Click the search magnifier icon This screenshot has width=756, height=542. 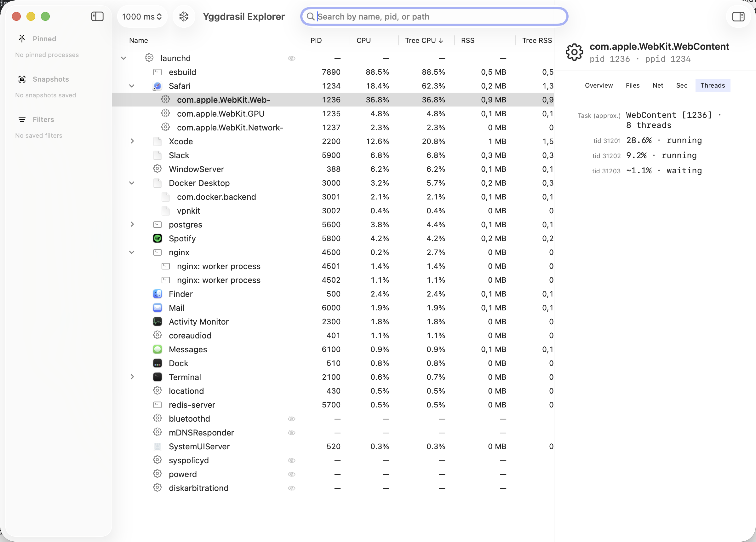[x=310, y=16]
